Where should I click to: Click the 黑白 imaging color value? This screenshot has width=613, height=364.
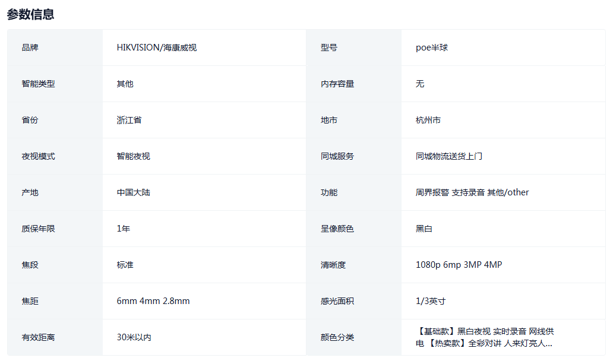424,229
